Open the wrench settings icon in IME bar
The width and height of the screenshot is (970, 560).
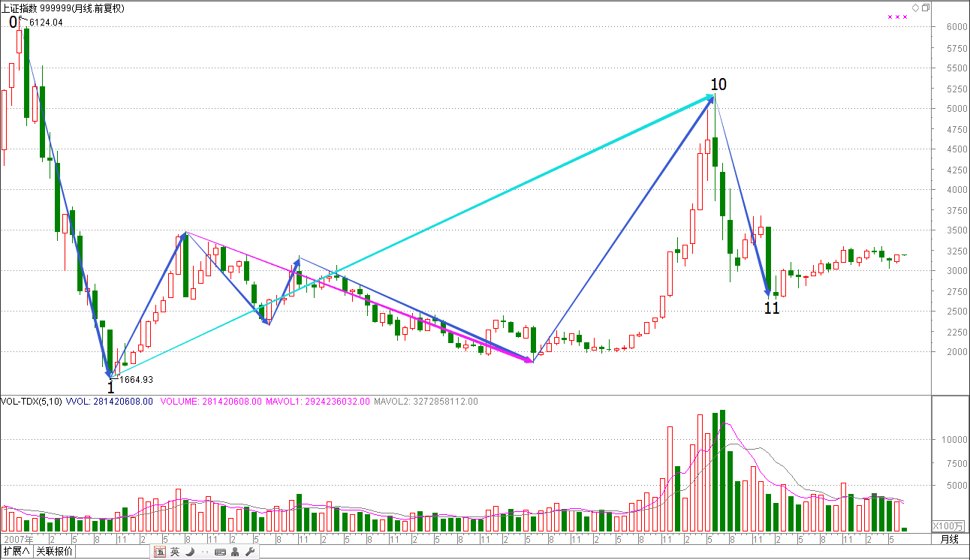pyautogui.click(x=250, y=552)
